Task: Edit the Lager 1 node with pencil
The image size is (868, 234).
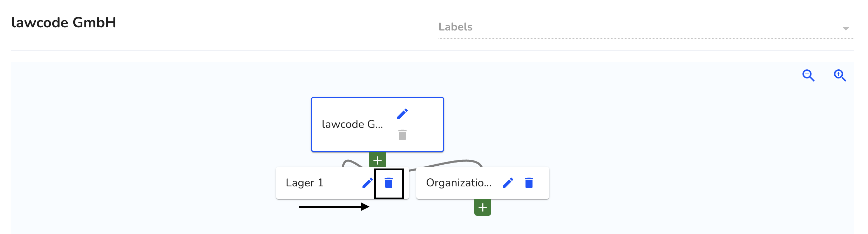Action: coord(367,183)
